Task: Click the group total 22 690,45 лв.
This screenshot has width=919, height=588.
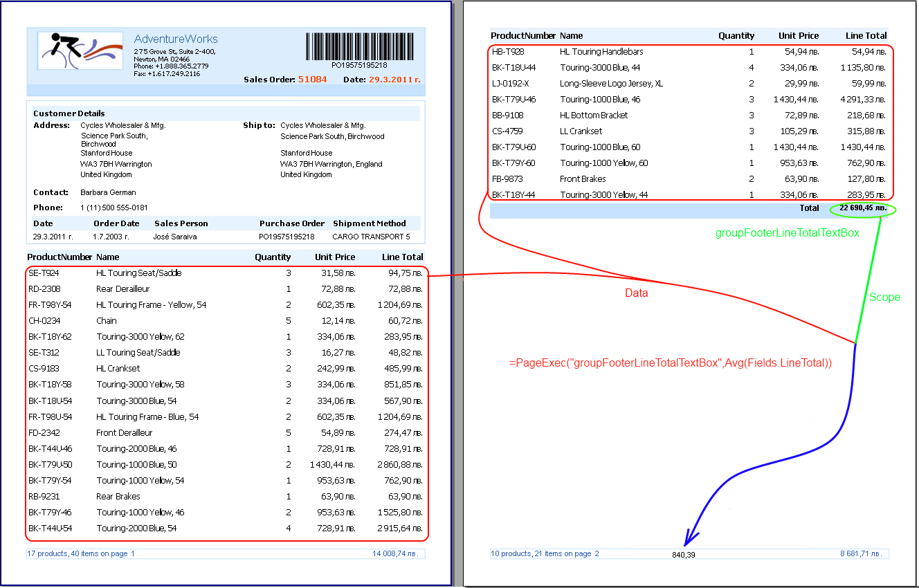Action: click(863, 208)
